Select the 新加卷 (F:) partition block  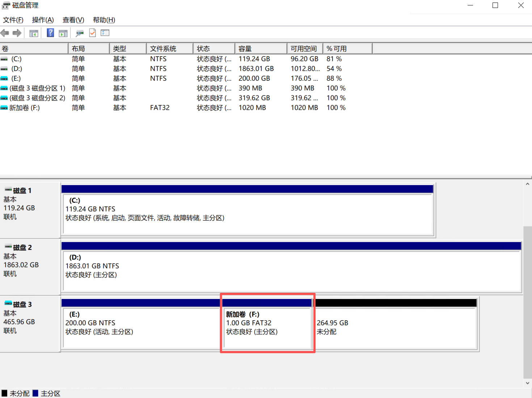(267, 325)
